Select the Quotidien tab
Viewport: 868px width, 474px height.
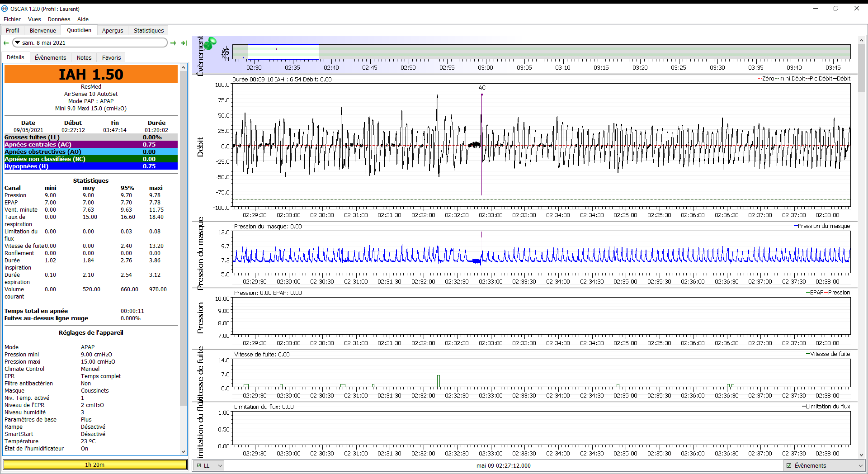[x=79, y=30]
